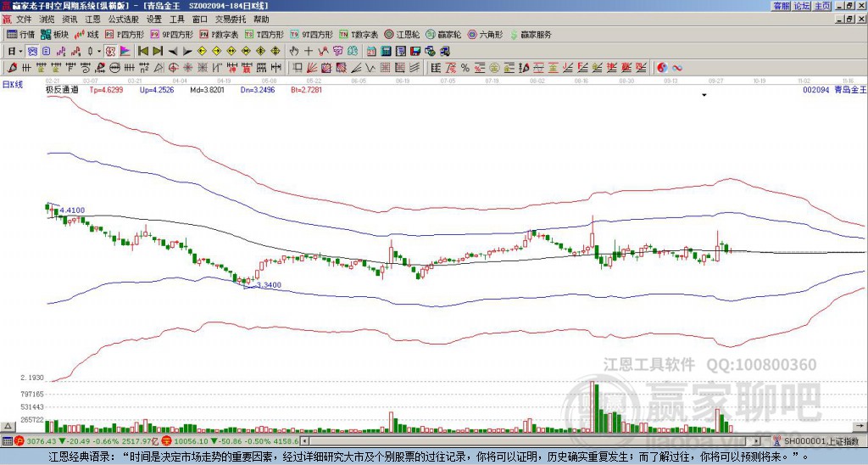Open the T四方形 tool
Image resolution: width=868 pixels, height=465 pixels.
(264, 34)
